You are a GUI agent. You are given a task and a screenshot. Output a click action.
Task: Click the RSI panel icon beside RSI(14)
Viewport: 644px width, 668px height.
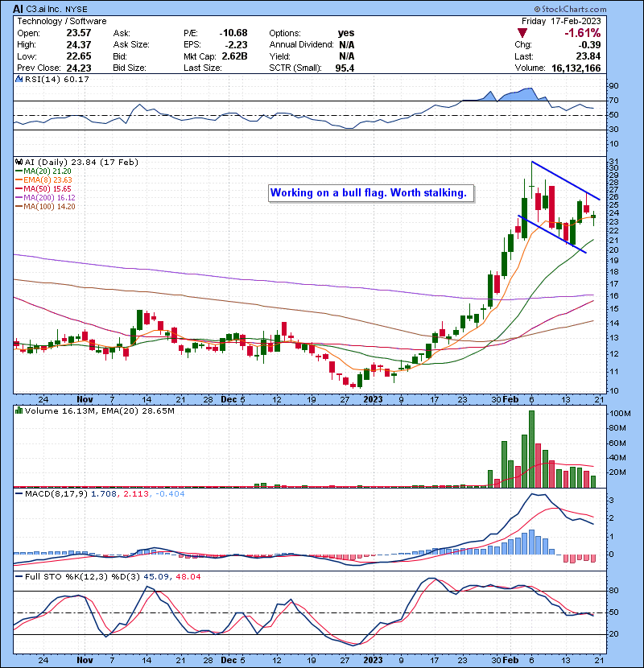click(19, 79)
